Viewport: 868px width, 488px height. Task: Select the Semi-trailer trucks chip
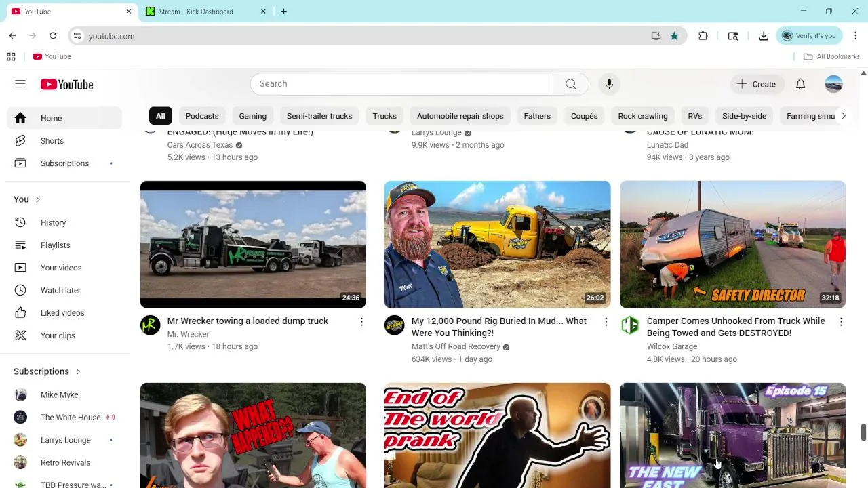[319, 116]
